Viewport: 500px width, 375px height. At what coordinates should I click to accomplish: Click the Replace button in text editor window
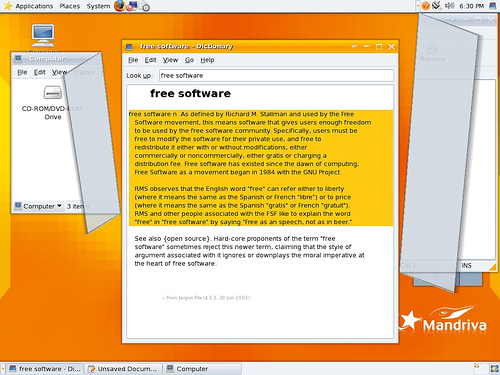pyautogui.click(x=432, y=53)
